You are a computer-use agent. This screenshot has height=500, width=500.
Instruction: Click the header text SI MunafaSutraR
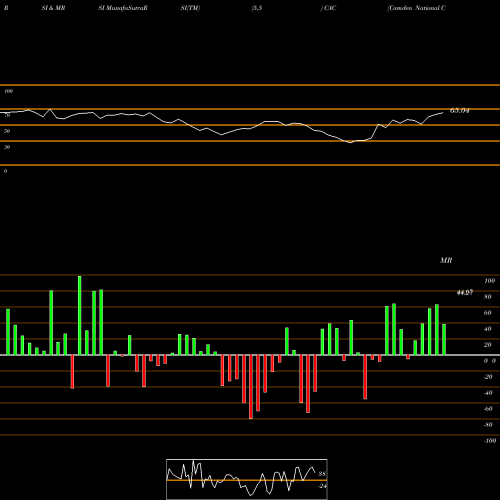point(123,8)
